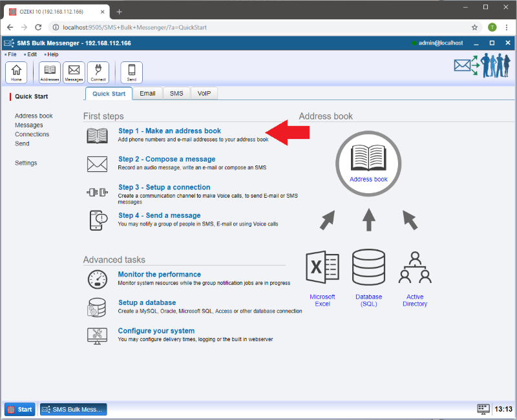
Task: Click the Messages envelope toolbar icon
Action: [74, 72]
